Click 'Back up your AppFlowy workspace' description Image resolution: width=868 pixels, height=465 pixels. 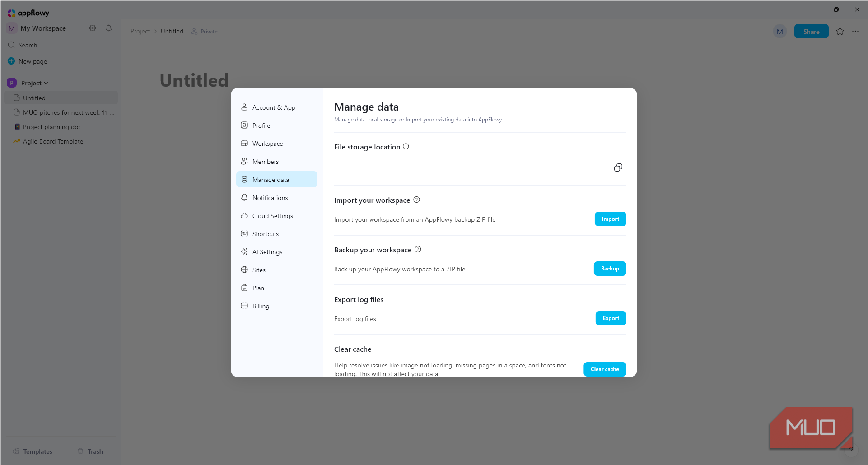[x=400, y=269]
